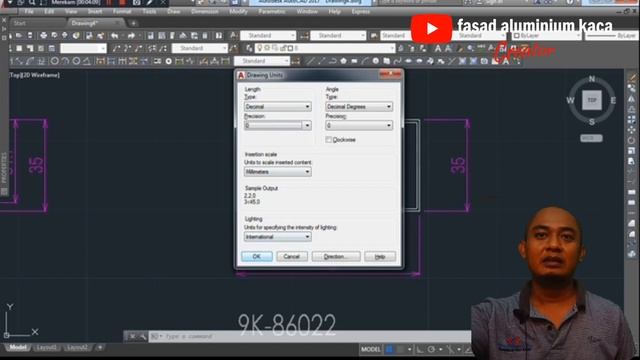Select the Angular dimension tool

point(87,61)
